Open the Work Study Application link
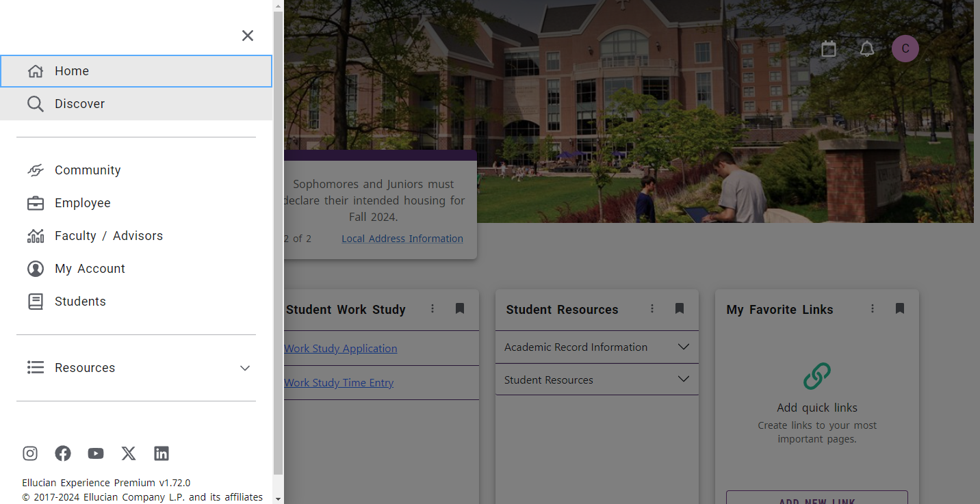 point(341,349)
